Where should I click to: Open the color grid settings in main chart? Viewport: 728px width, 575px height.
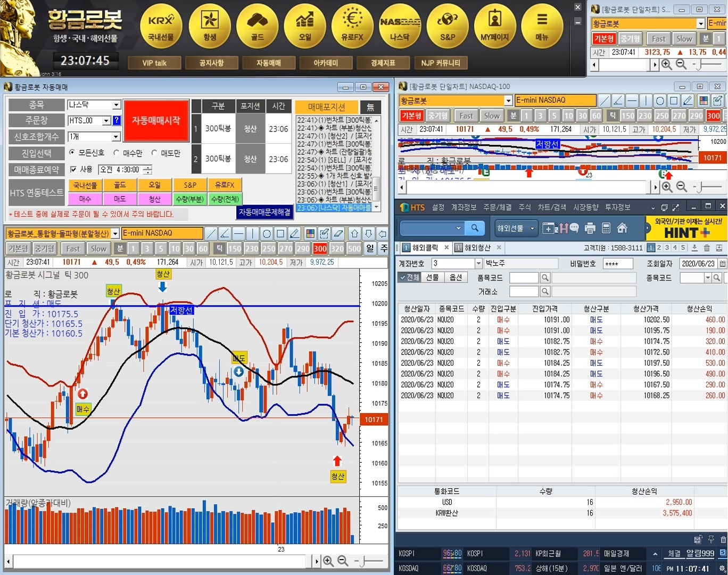(x=310, y=234)
